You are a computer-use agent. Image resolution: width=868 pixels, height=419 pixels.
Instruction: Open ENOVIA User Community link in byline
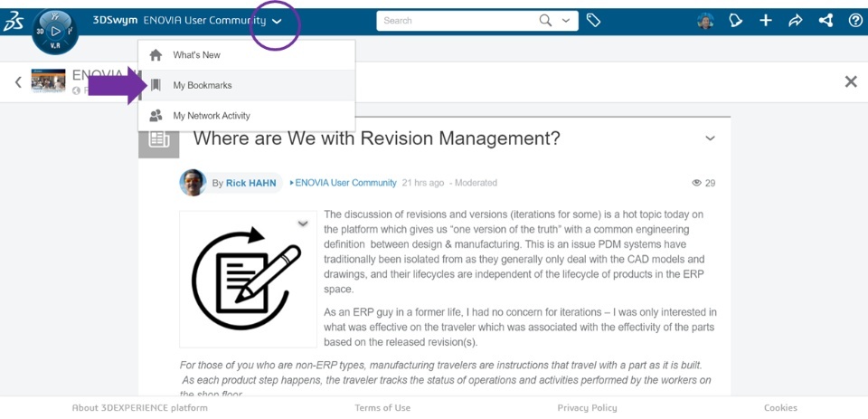[x=346, y=183]
